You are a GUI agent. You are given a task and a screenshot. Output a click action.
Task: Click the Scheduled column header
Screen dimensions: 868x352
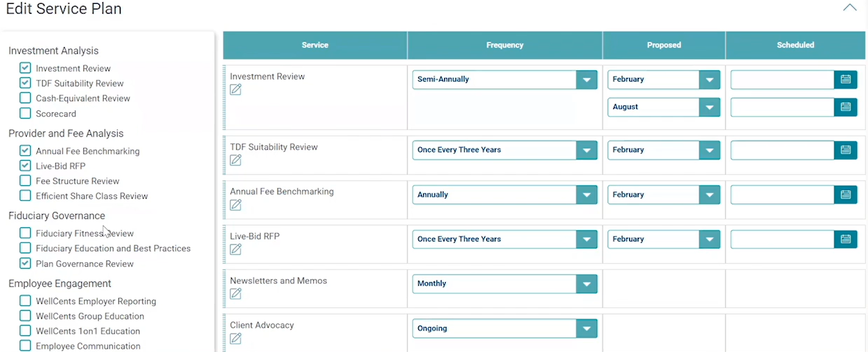[796, 45]
